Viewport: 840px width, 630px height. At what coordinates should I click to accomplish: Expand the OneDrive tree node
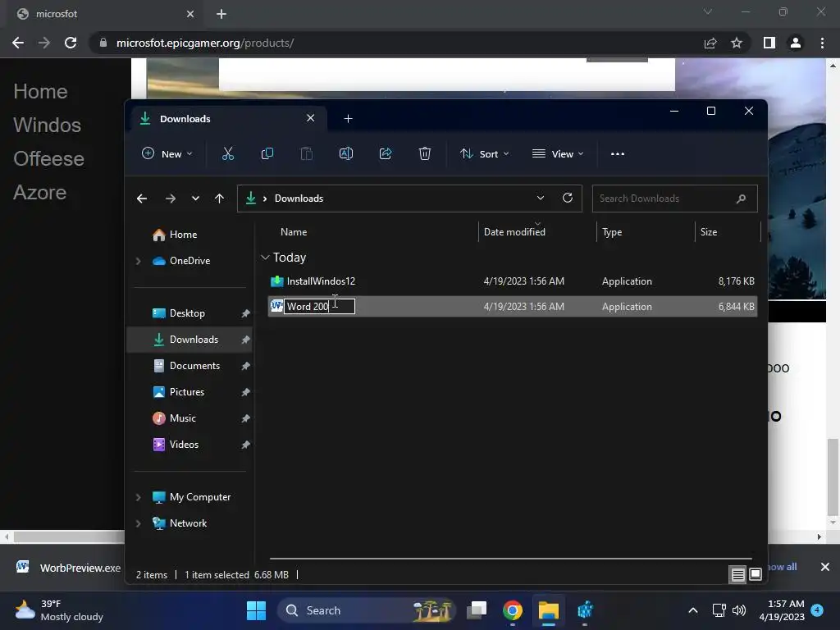[138, 261]
